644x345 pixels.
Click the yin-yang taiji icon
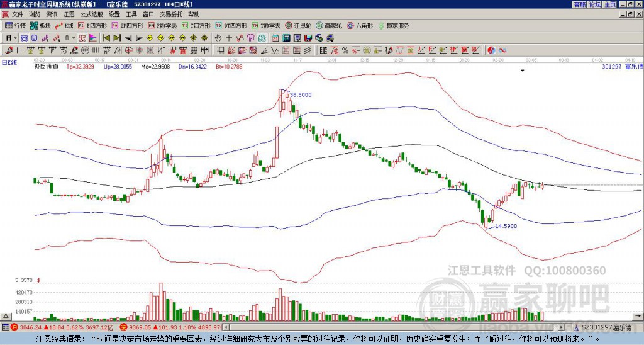tap(491, 50)
